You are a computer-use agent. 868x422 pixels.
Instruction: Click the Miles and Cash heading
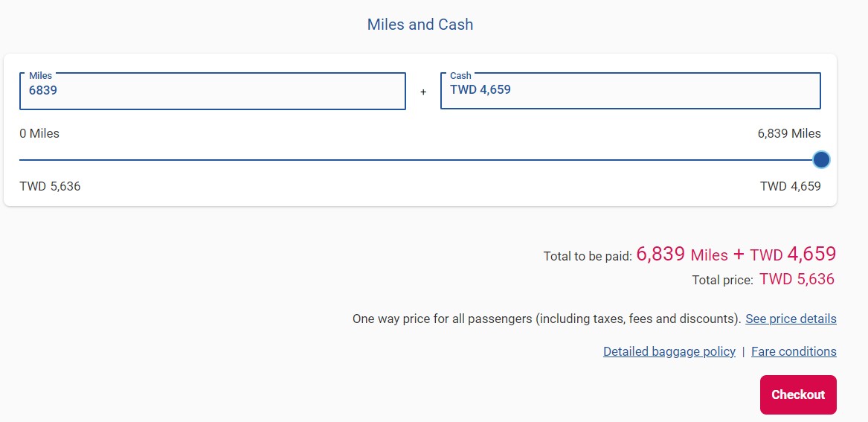point(420,25)
